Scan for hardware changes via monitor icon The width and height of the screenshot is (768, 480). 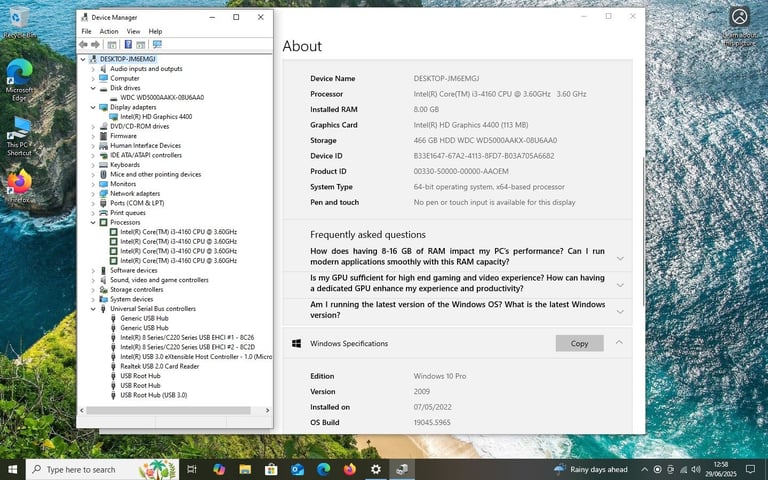[157, 45]
